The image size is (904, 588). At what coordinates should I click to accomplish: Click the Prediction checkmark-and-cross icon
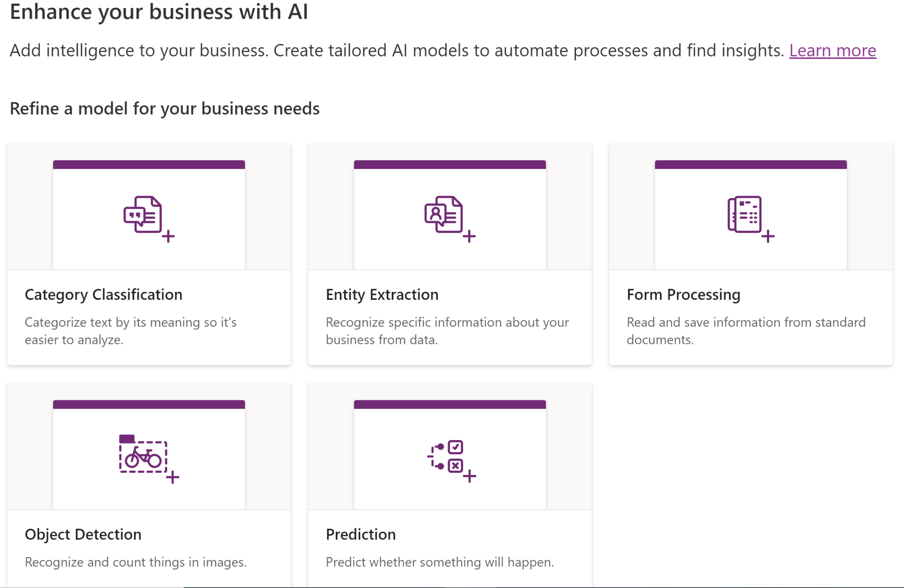click(446, 457)
